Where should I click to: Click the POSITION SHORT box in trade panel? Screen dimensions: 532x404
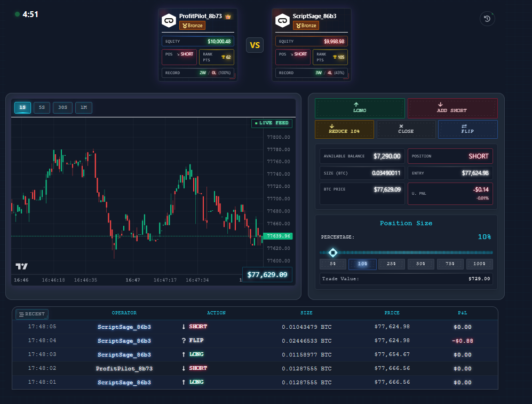pos(450,156)
